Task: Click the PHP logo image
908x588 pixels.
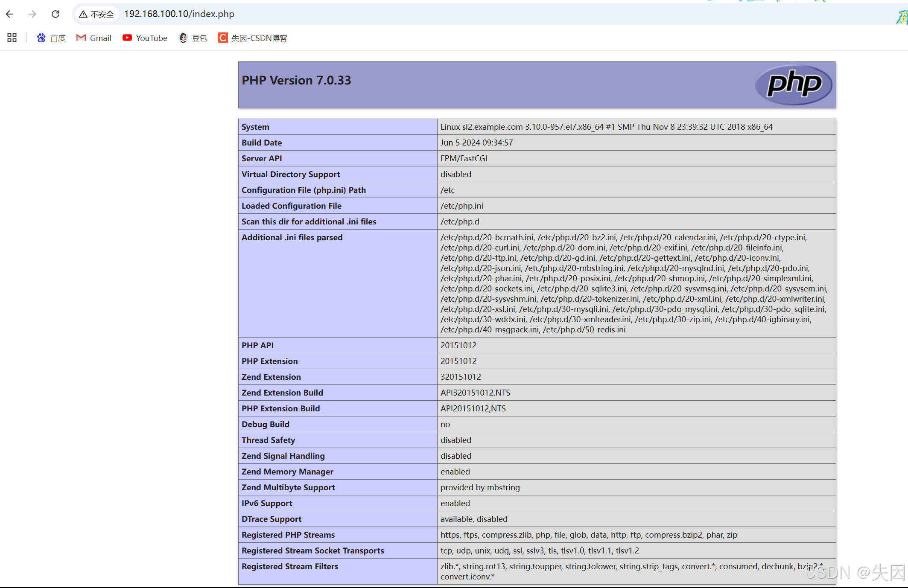Action: (x=794, y=84)
